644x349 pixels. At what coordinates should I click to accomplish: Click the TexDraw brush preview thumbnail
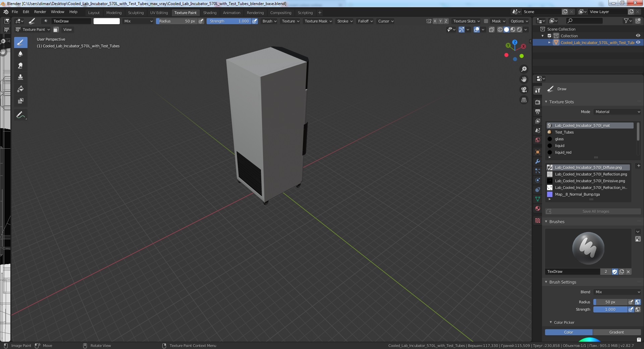click(588, 248)
